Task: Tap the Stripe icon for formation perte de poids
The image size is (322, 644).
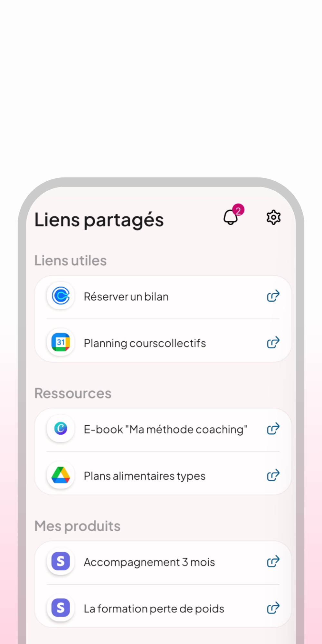Action: pyautogui.click(x=61, y=608)
